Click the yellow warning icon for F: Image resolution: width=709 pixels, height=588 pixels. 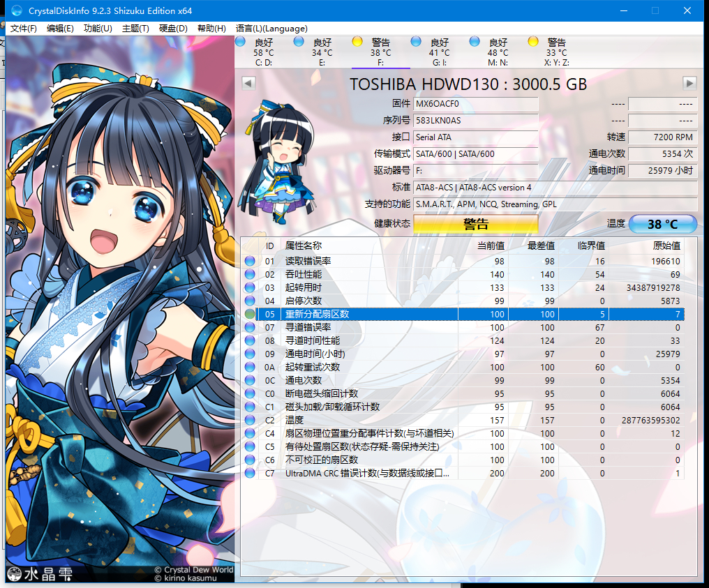point(357,42)
